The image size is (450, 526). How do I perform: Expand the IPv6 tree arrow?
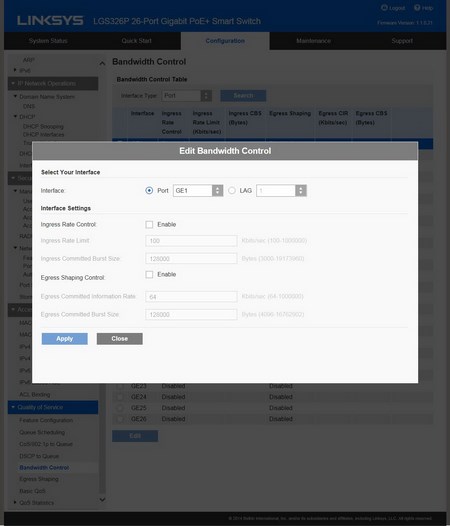point(15,70)
